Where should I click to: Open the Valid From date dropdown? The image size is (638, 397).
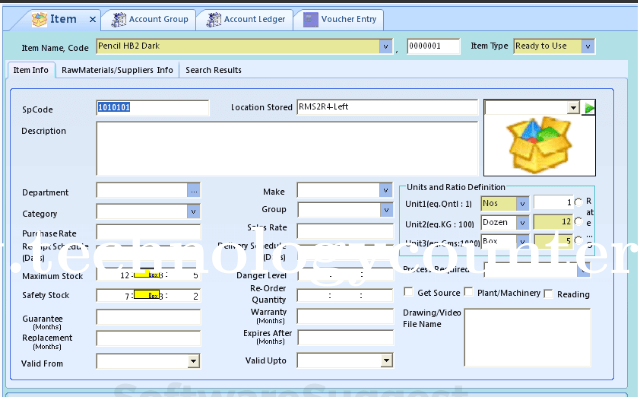[x=194, y=361]
